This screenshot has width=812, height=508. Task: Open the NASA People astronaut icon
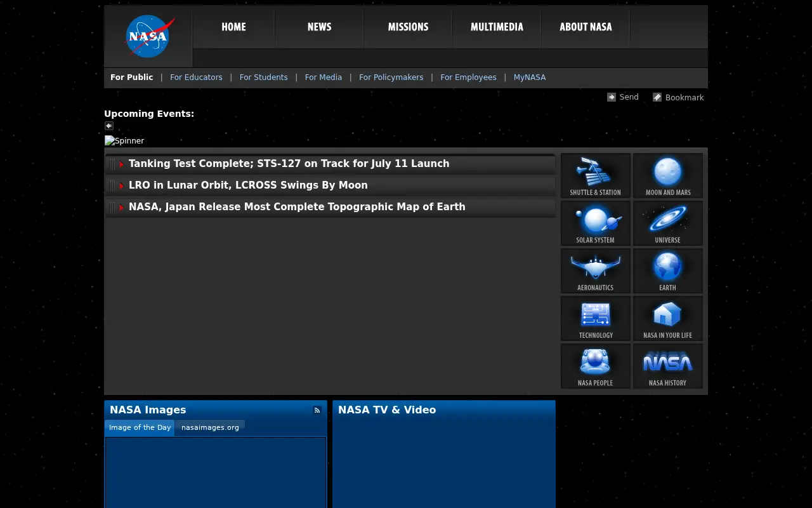596,366
